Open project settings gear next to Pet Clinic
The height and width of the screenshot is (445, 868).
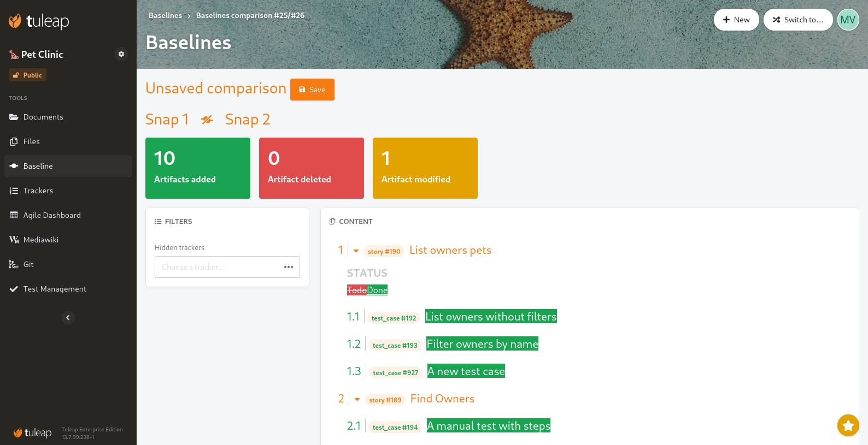pos(121,54)
